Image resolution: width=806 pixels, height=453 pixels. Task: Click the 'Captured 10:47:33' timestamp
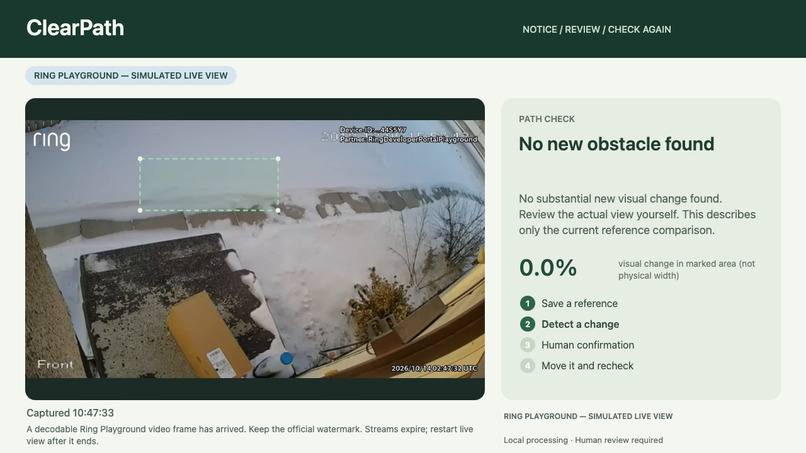pos(70,413)
